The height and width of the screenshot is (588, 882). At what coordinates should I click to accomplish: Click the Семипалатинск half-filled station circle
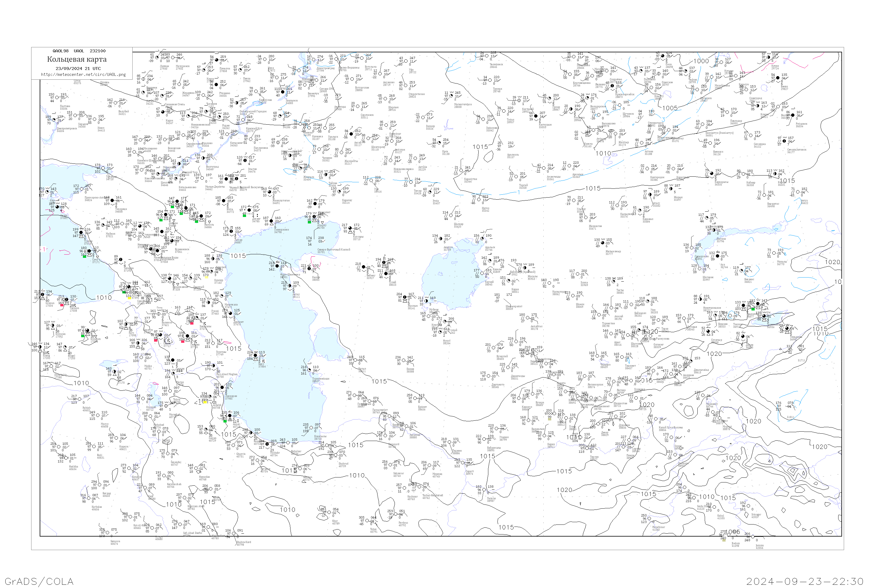(784, 141)
